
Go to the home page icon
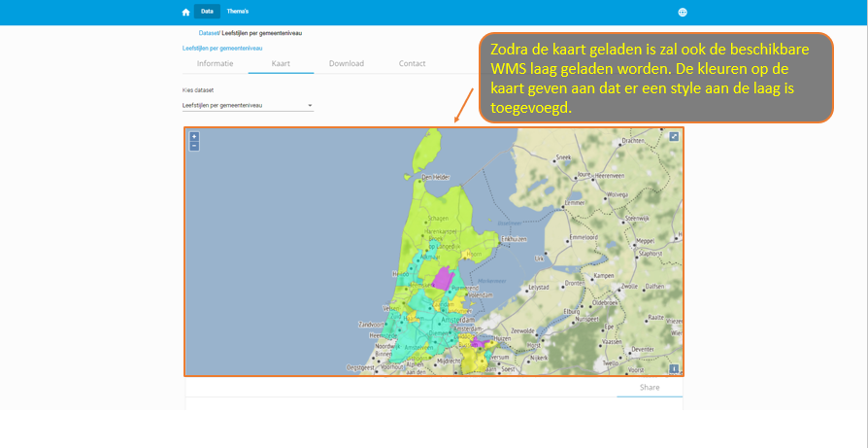click(x=186, y=13)
